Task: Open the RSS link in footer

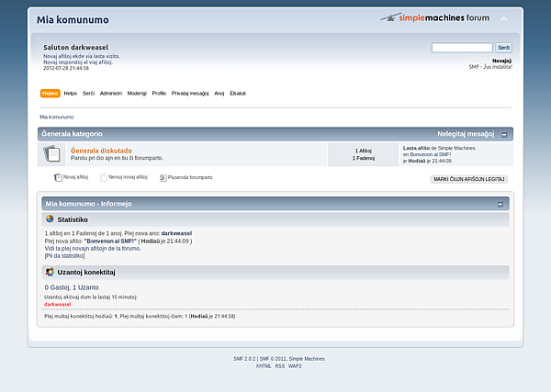Action: [x=279, y=365]
